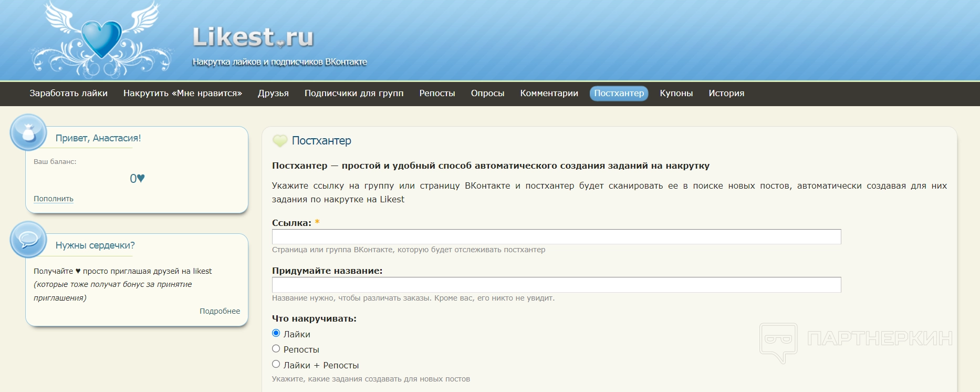Click the 'Нужны сердечки?' block heading
This screenshot has width=980, height=392.
[x=95, y=245]
